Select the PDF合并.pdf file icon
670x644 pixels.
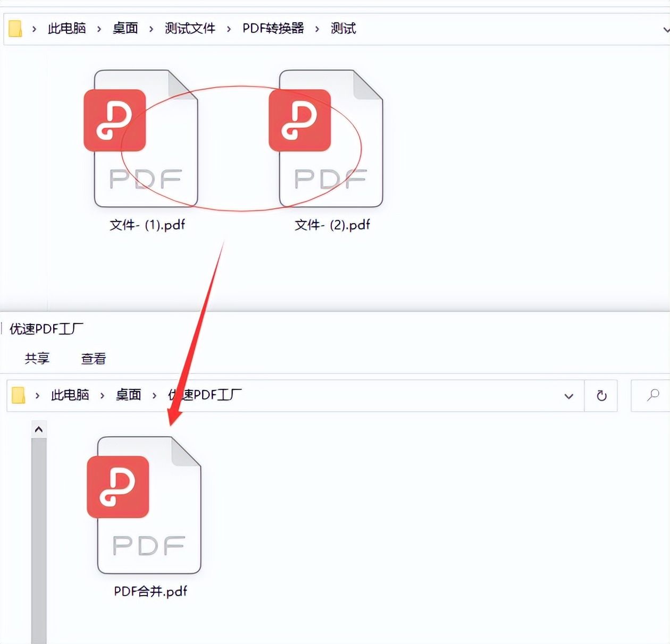[144, 505]
